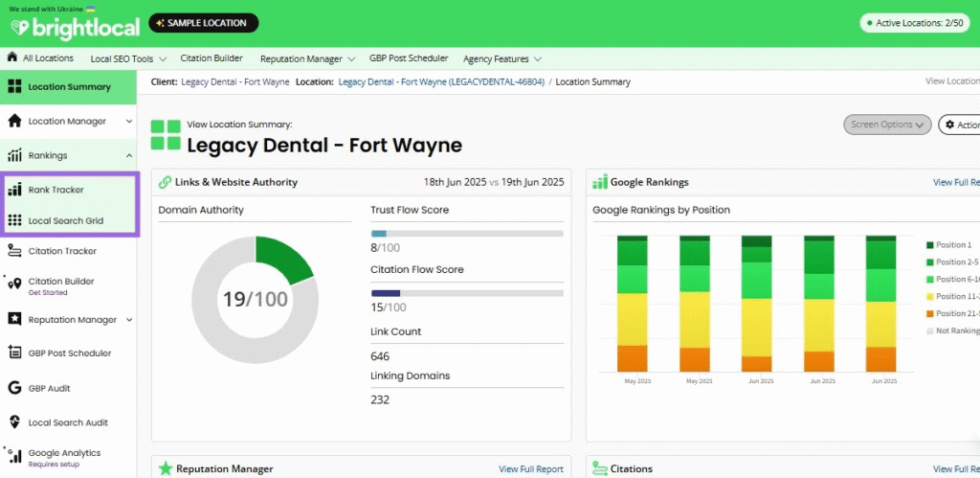Select Citation Tracker in the sidebar
The height and width of the screenshot is (478, 980).
coord(69,251)
